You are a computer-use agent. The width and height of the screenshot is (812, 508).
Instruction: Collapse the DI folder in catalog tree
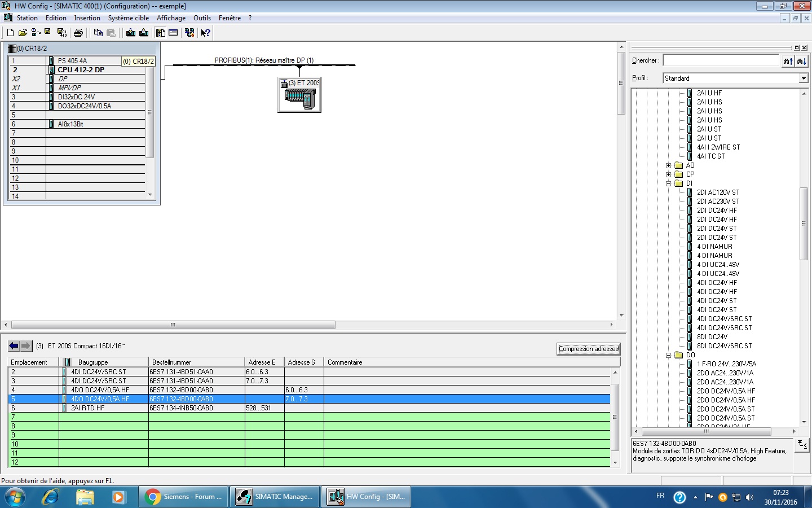click(669, 183)
